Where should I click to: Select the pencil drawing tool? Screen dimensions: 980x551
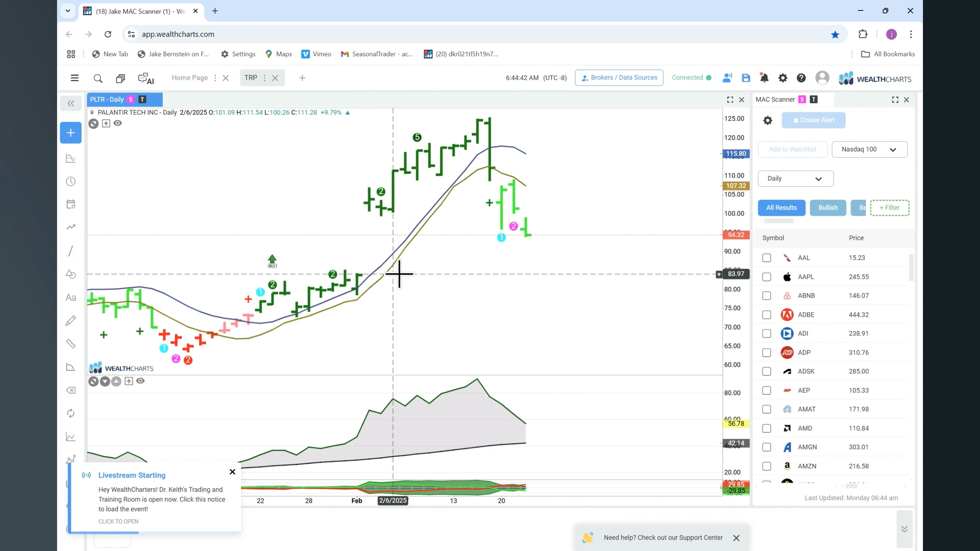[x=71, y=320]
